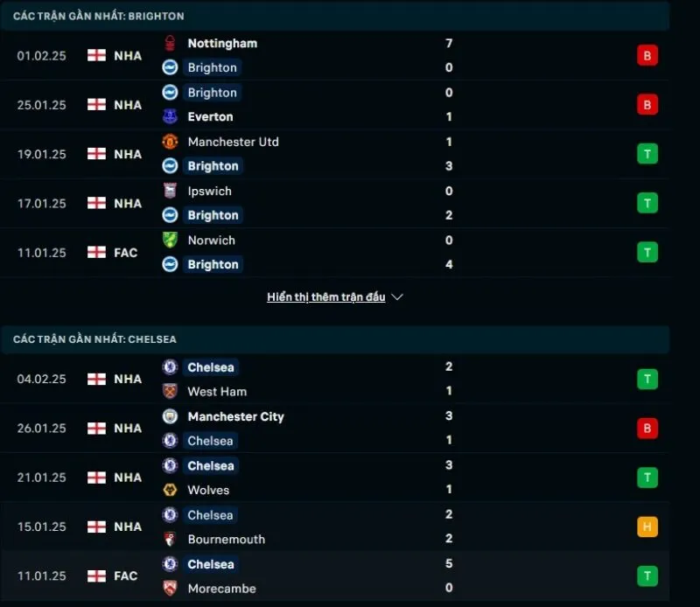The height and width of the screenshot is (607, 700).
Task: Click the 'CÁC TRẬN GẦN NHẤT: CHELSEA' header
Action: tap(96, 339)
